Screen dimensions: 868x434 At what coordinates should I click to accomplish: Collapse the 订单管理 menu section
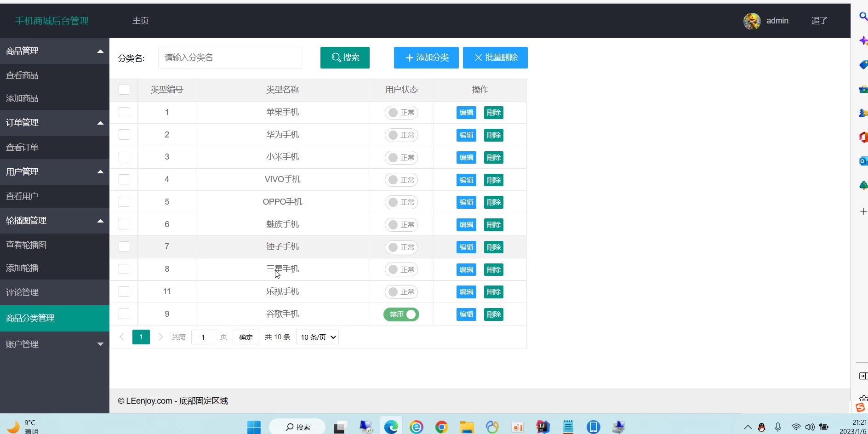pyautogui.click(x=55, y=123)
